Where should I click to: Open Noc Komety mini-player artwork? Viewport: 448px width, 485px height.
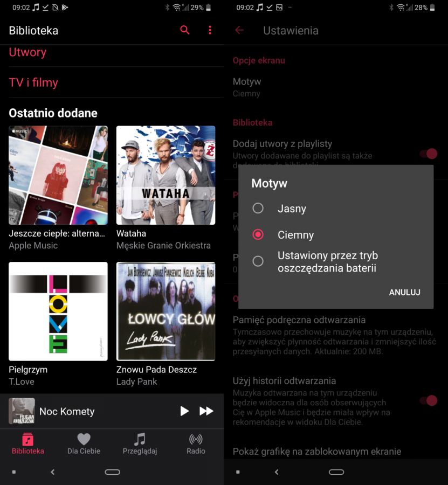[x=22, y=411]
